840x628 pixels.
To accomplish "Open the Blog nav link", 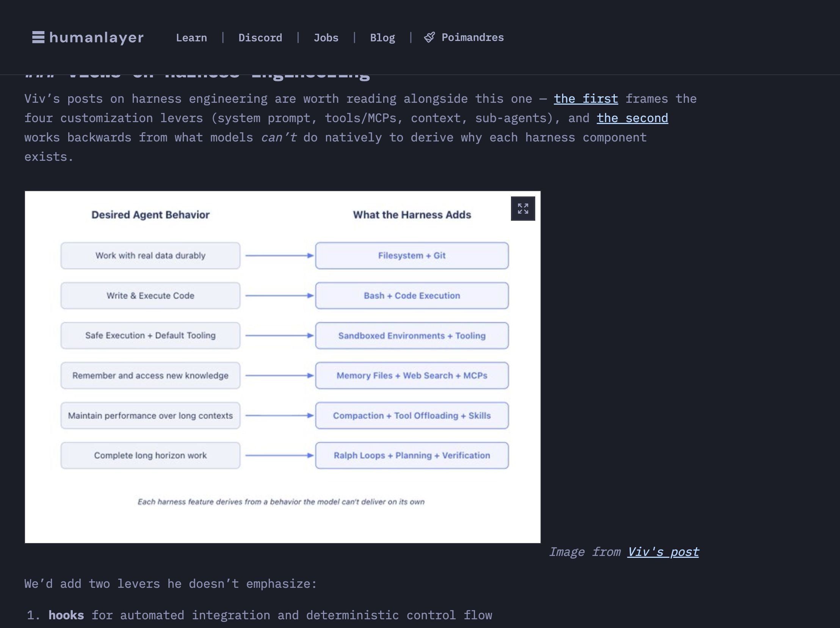I will (382, 38).
